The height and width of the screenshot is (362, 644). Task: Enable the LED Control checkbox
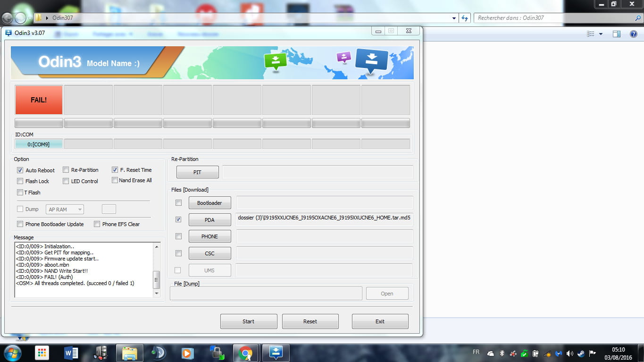pyautogui.click(x=66, y=181)
